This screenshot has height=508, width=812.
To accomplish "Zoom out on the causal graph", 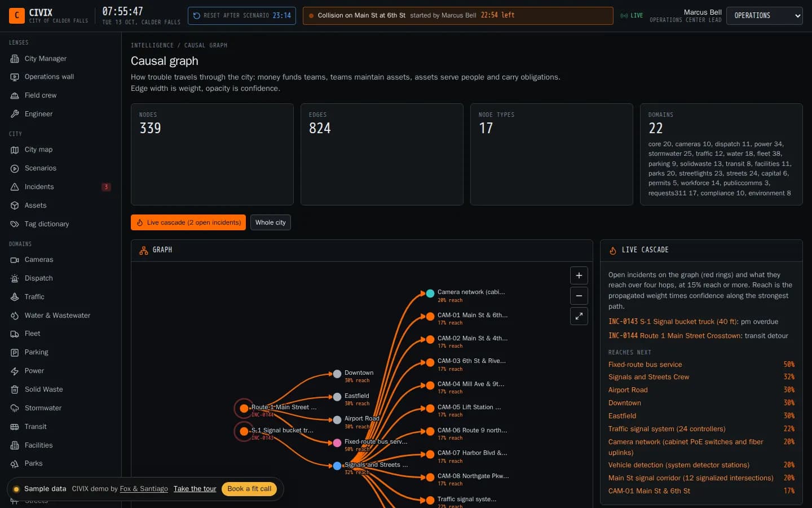I will click(579, 296).
